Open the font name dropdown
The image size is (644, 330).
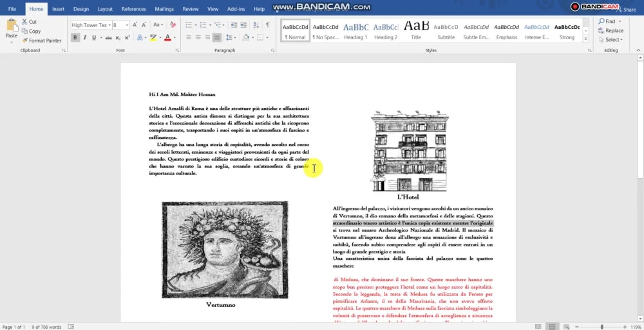pos(109,25)
